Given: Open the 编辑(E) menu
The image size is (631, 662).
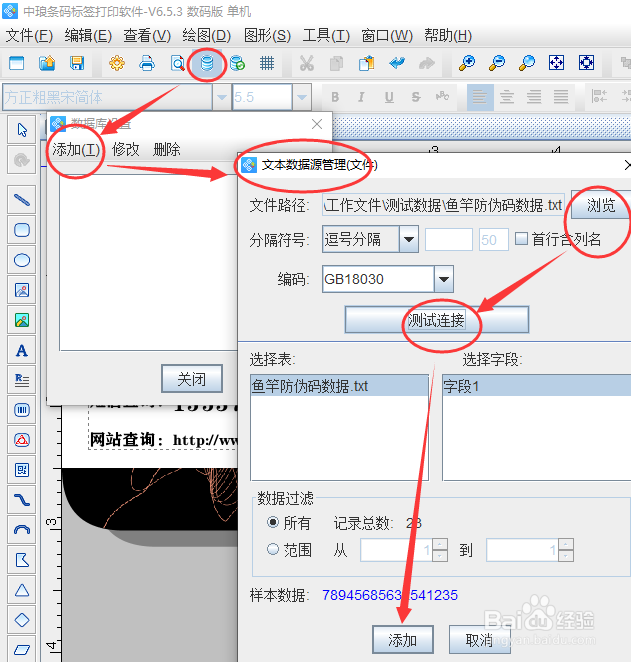Looking at the screenshot, I should pos(88,35).
